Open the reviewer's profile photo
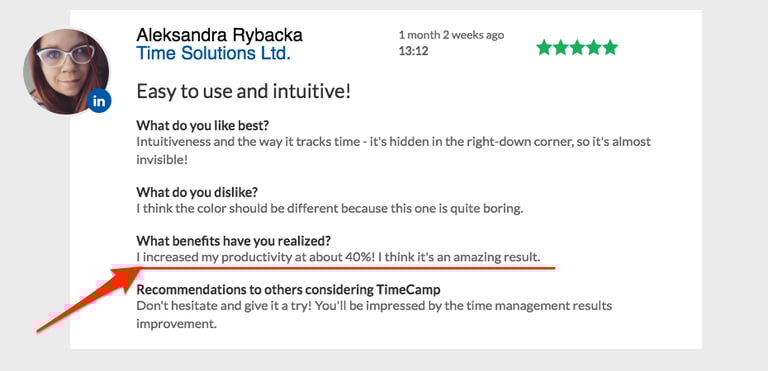Image resolution: width=768 pixels, height=371 pixels. coord(66,72)
